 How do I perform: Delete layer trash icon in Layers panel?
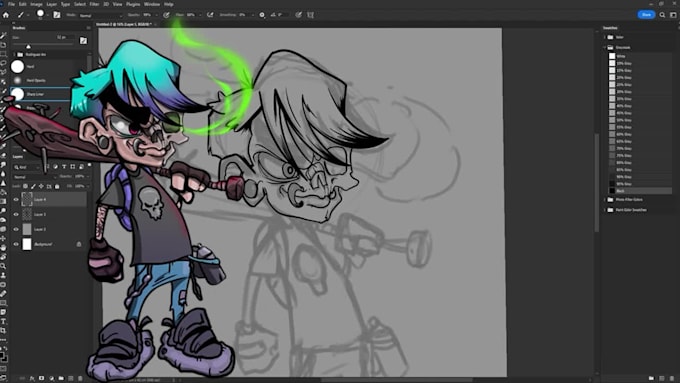click(80, 378)
